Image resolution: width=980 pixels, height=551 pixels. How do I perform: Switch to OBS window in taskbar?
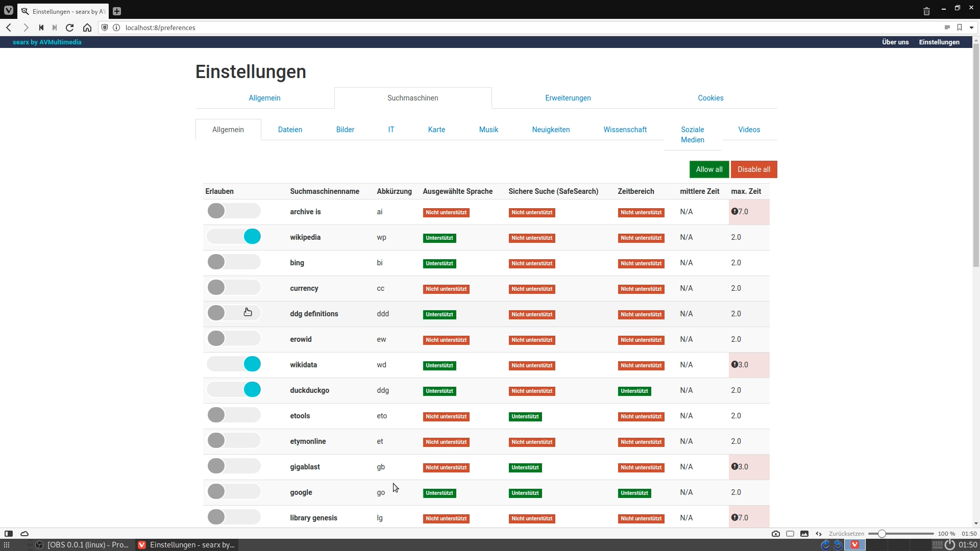[x=82, y=545]
